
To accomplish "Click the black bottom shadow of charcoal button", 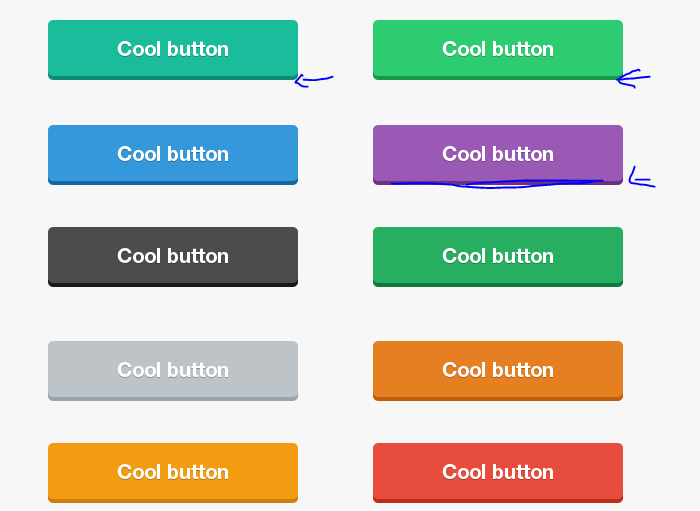I will pos(172,284).
